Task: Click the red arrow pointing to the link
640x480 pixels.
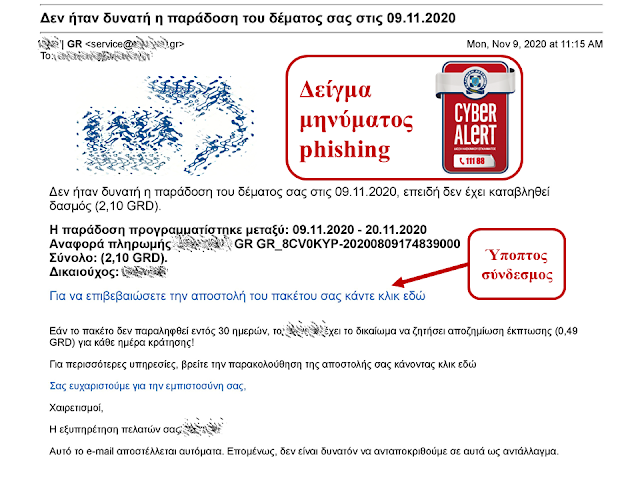Action: [x=430, y=275]
